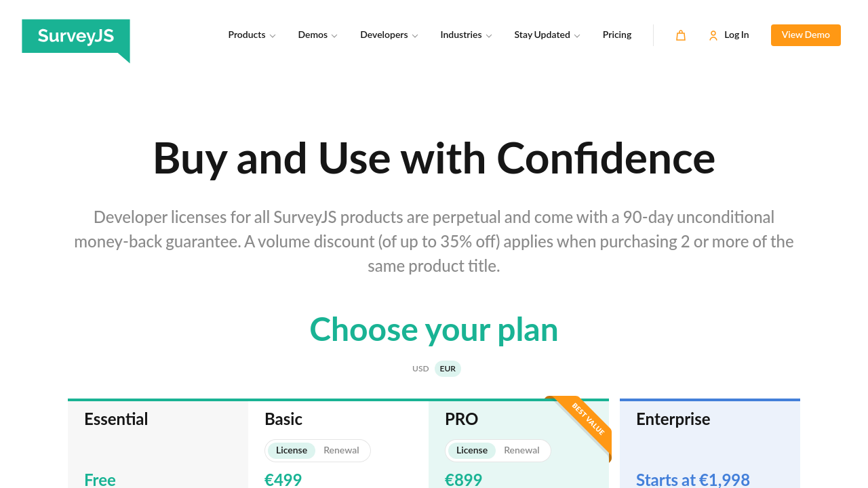Select Renewal for Basic plan

pos(341,451)
